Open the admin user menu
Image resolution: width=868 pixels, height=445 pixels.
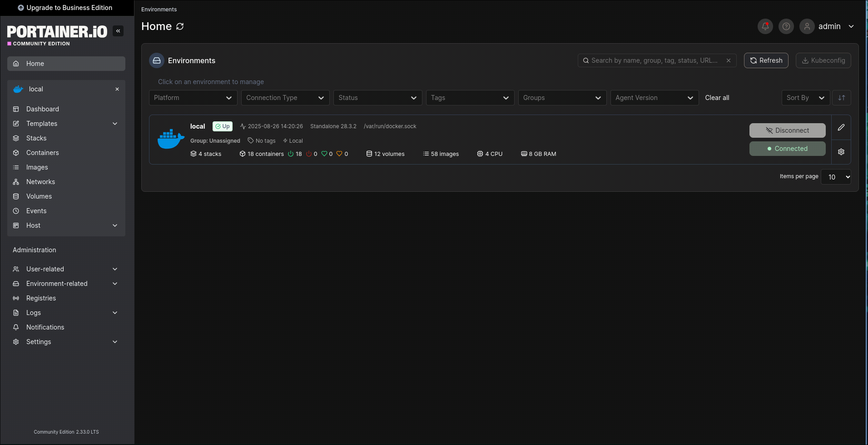tap(829, 26)
